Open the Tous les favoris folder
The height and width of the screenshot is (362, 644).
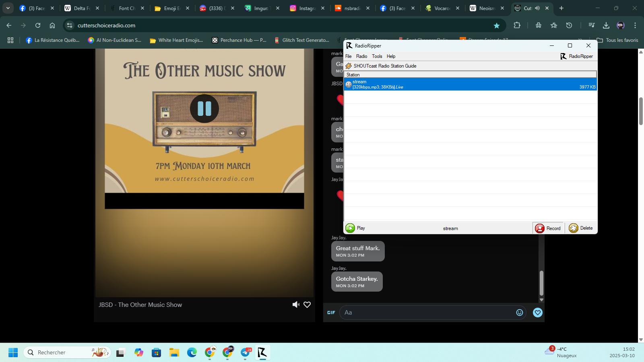click(x=617, y=40)
